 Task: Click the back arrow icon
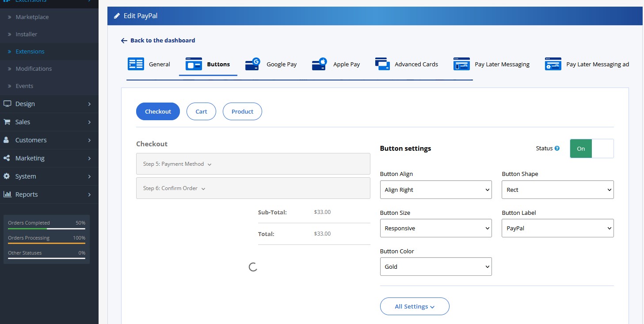(x=124, y=41)
